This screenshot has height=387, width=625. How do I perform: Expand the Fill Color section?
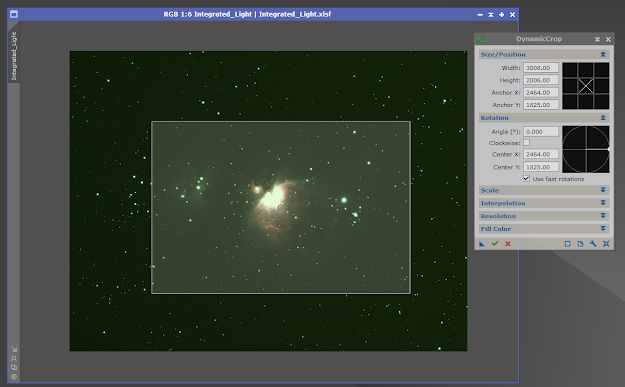coord(603,229)
